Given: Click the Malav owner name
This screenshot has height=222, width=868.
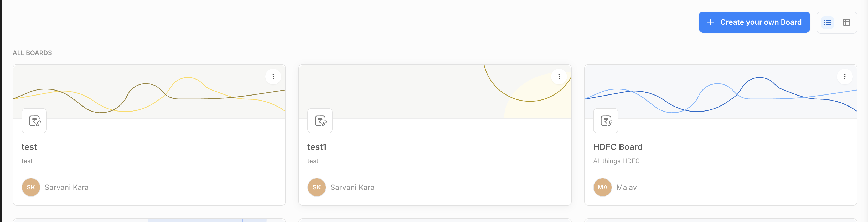Looking at the screenshot, I should pos(626,187).
